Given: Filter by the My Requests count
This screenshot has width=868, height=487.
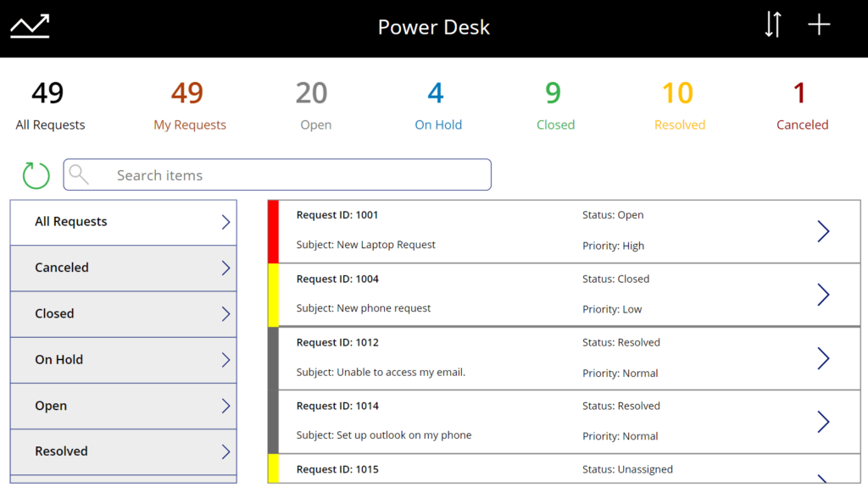Looking at the screenshot, I should click(189, 105).
